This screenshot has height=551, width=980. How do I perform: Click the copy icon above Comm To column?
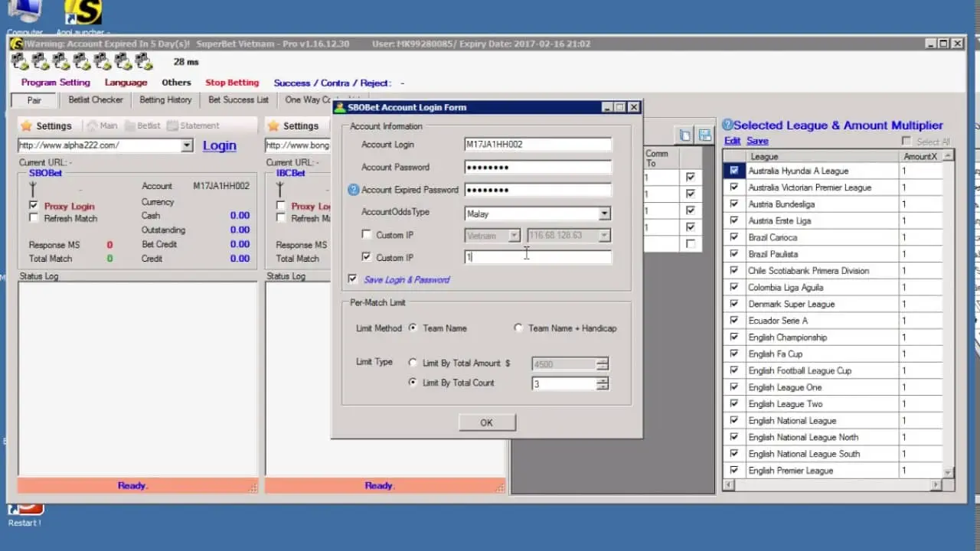(684, 135)
